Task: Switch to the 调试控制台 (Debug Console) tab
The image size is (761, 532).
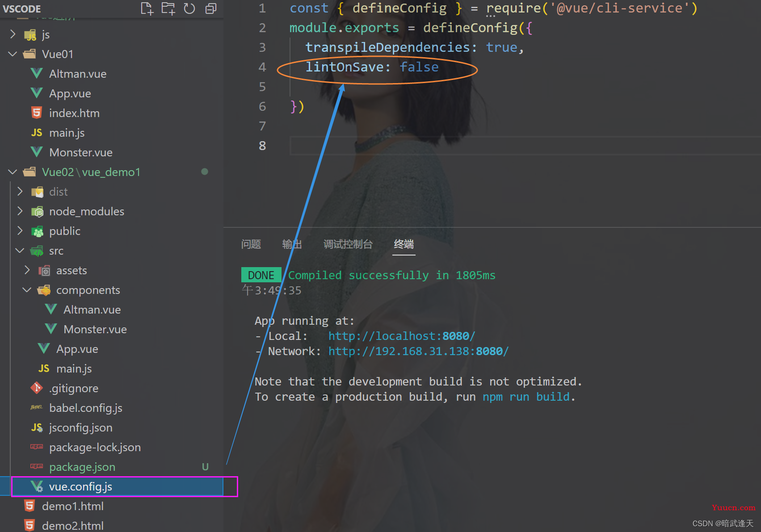Action: (348, 244)
